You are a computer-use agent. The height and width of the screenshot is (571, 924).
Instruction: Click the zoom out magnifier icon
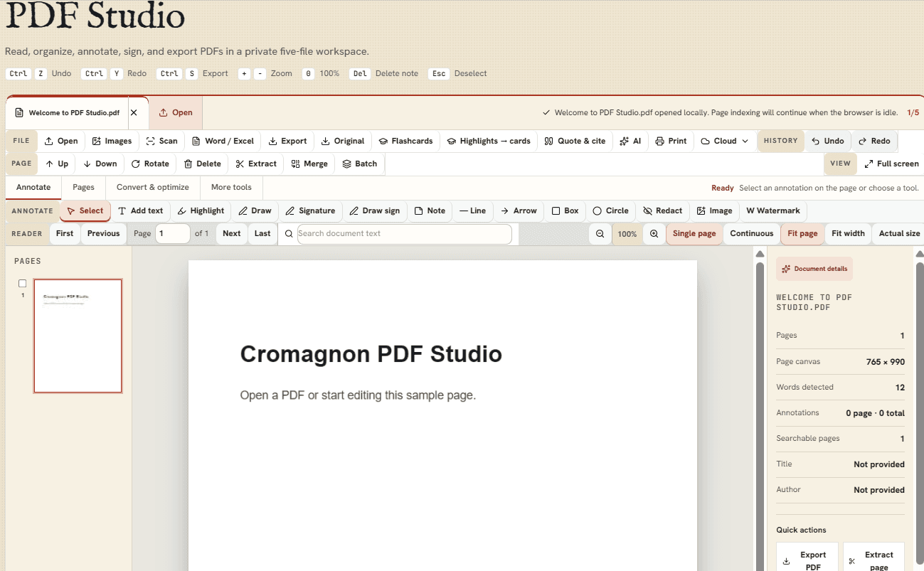(600, 233)
